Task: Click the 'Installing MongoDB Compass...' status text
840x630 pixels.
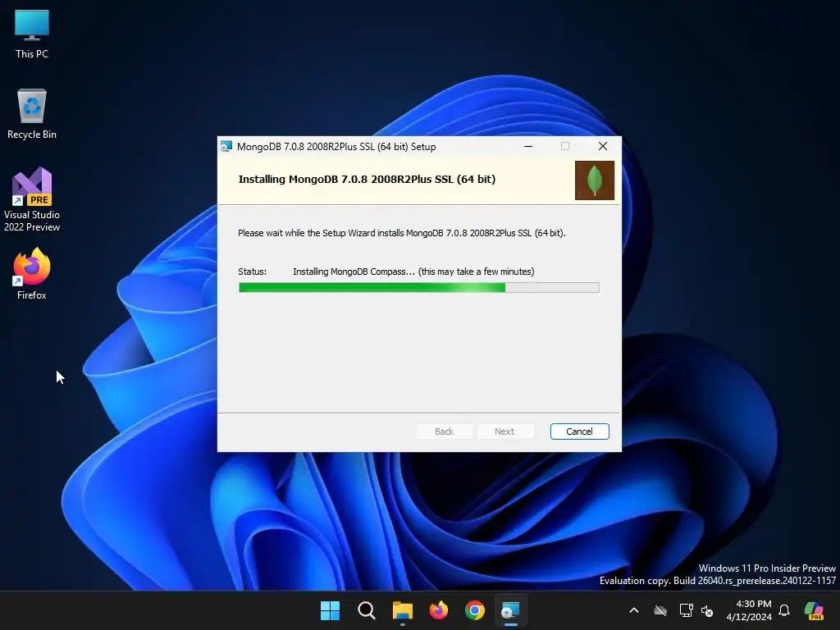Action: 413,272
